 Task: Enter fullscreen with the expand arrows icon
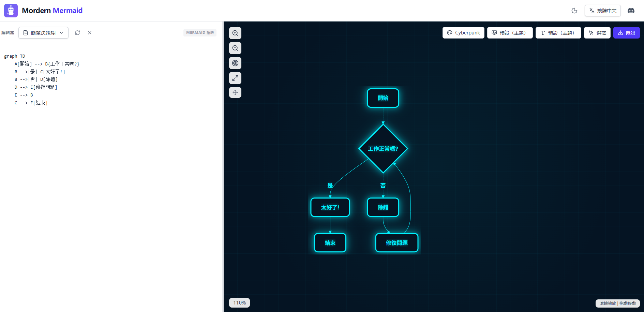click(x=235, y=78)
